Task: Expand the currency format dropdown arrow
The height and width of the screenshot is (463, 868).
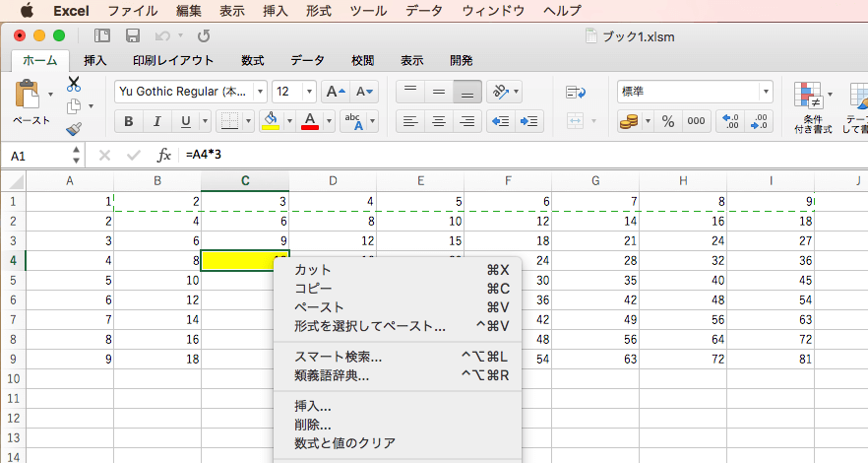Action: 648,121
